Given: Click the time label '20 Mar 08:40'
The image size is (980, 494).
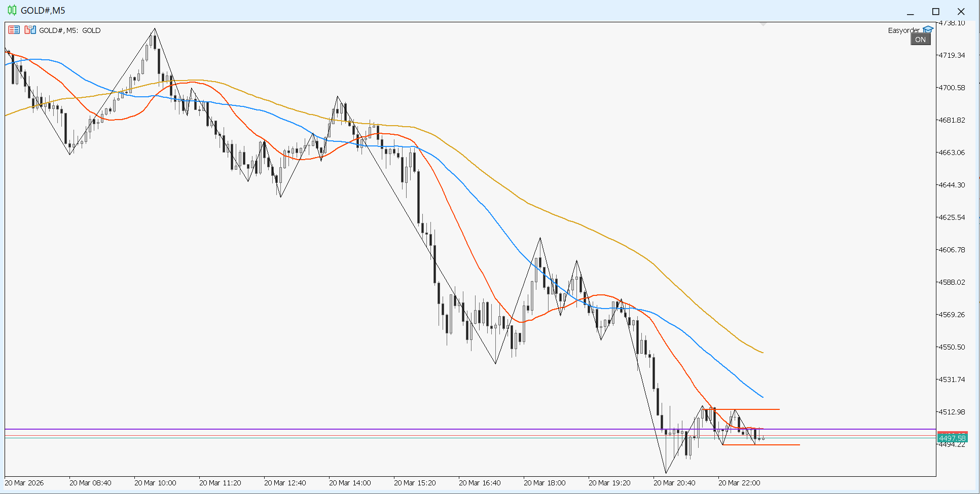Looking at the screenshot, I should click(90, 483).
